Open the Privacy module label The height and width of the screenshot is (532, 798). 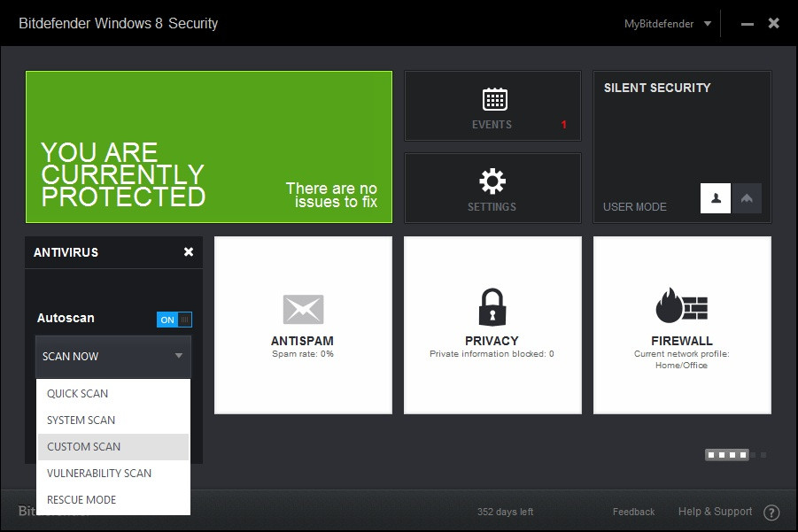[492, 341]
